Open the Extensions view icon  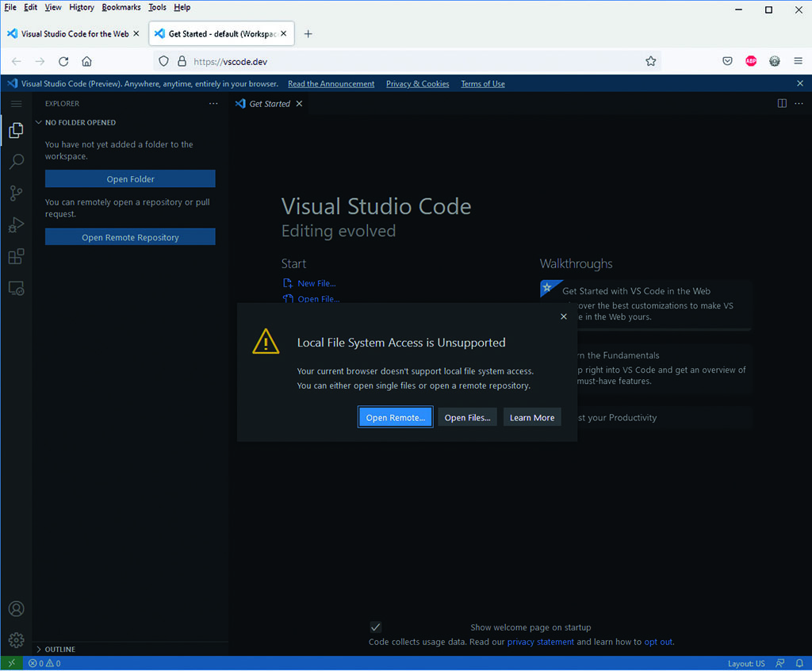(x=16, y=257)
